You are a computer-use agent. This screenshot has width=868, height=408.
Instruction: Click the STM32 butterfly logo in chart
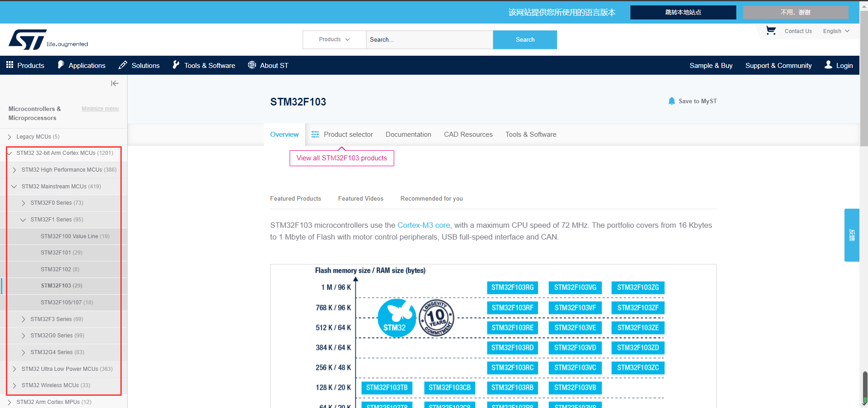[x=396, y=318]
